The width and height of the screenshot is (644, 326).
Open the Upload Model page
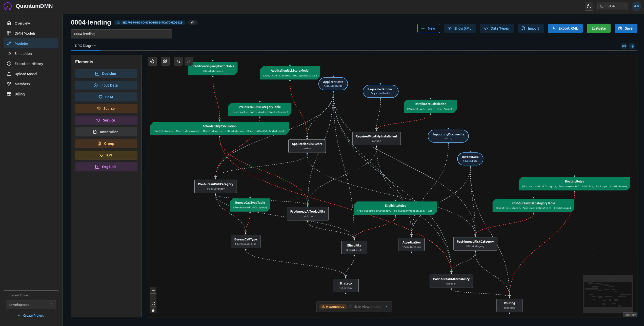tap(31, 74)
